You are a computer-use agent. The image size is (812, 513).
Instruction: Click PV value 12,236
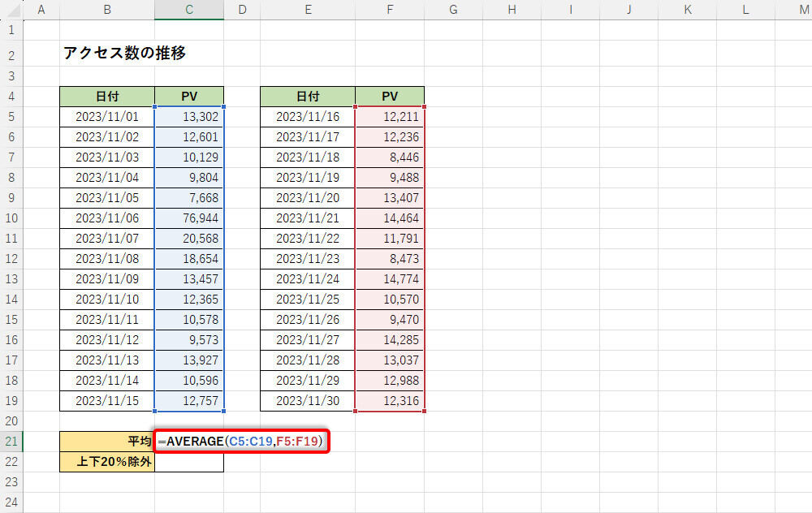coord(390,136)
